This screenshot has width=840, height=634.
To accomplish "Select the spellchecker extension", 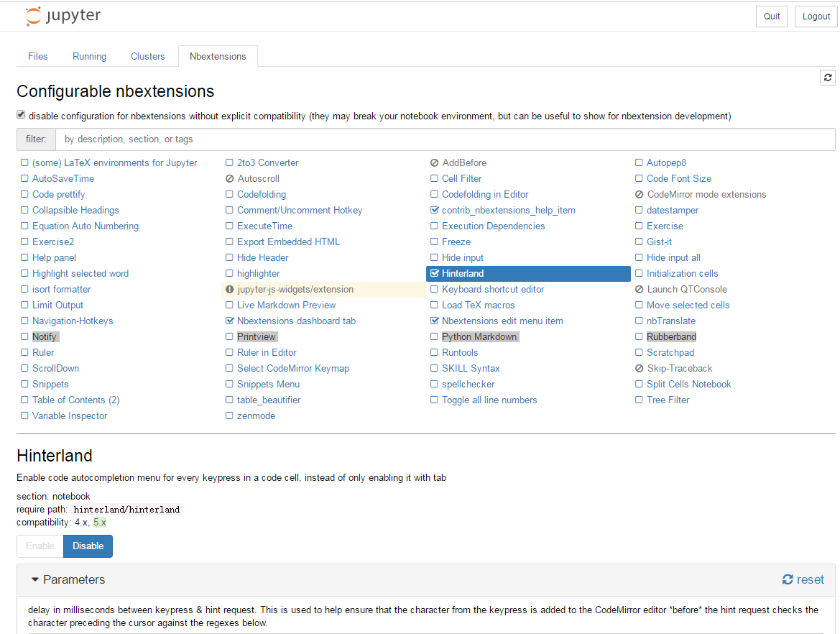I will [x=469, y=385].
